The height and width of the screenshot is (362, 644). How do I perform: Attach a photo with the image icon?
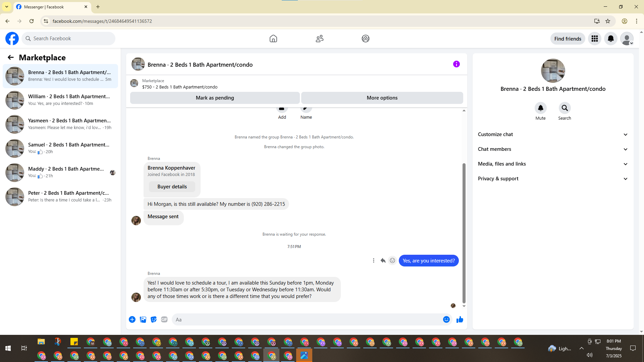pos(143,319)
